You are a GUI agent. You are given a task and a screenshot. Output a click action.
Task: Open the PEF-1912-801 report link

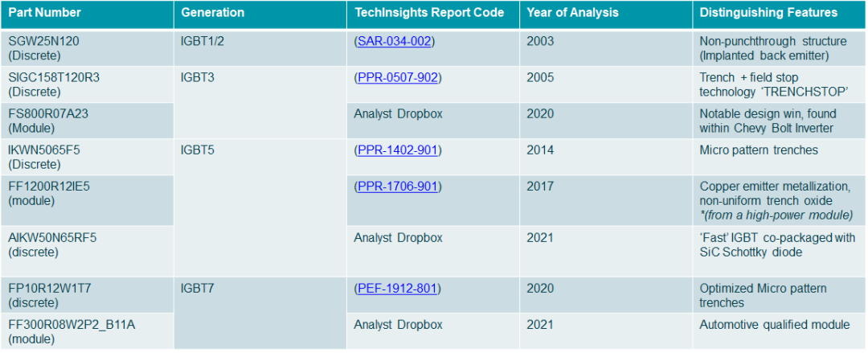pyautogui.click(x=397, y=288)
